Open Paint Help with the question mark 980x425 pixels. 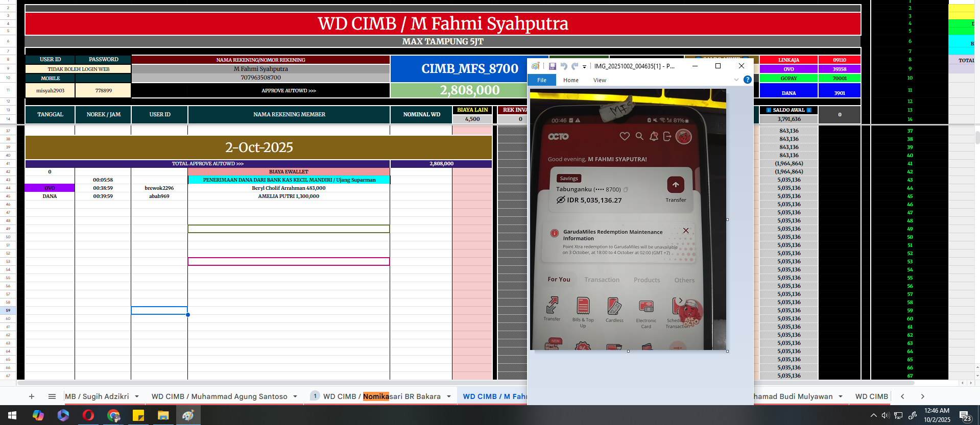coord(747,80)
